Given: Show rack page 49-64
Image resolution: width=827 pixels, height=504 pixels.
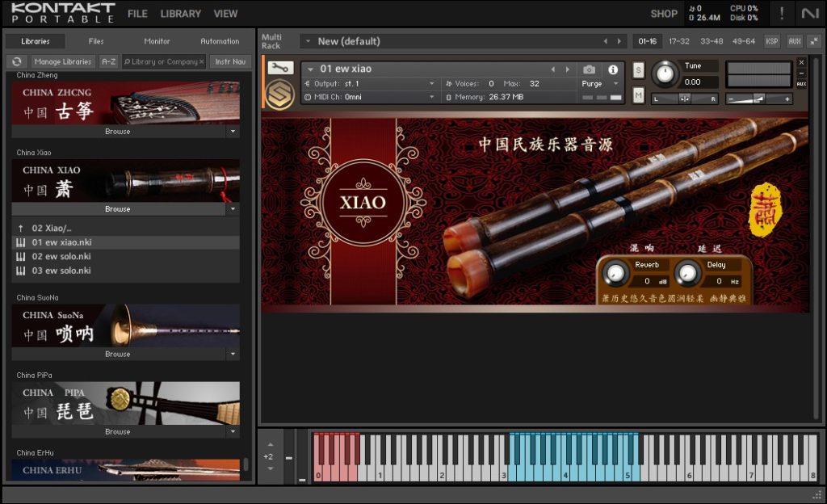Looking at the screenshot, I should [x=743, y=41].
